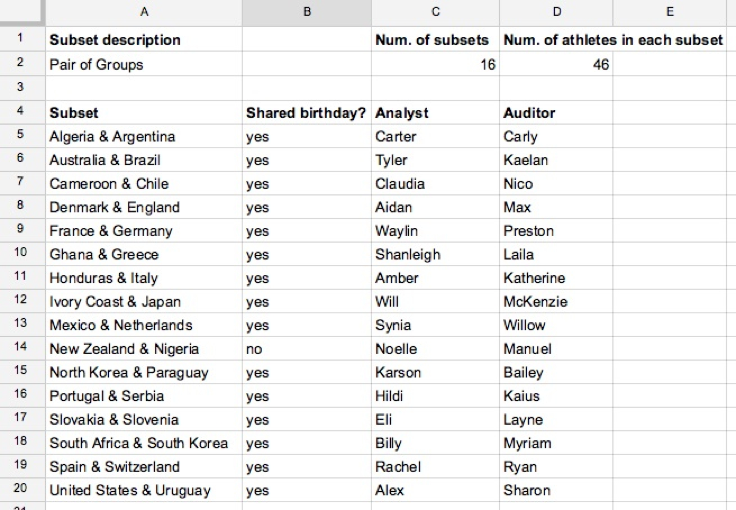Viewport: 736px width, 510px height.
Task: Select row 14 header number
Action: 21,349
